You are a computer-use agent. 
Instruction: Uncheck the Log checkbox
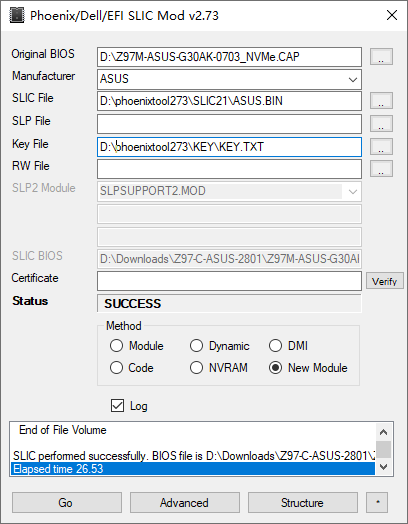tap(117, 406)
